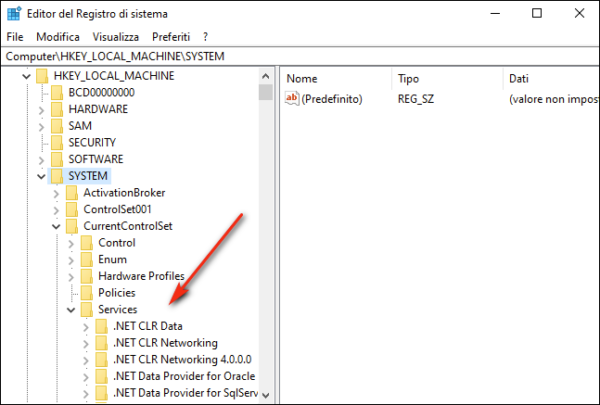Click the ActivationBroker folder icon
The height and width of the screenshot is (405, 600).
(72, 193)
